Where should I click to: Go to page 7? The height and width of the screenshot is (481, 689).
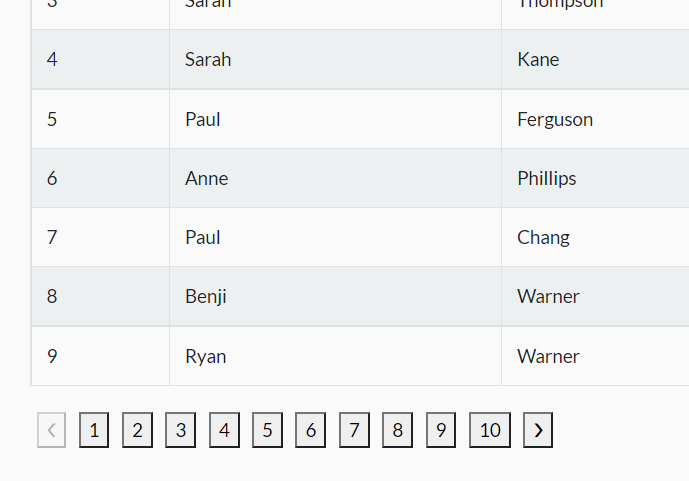point(355,430)
